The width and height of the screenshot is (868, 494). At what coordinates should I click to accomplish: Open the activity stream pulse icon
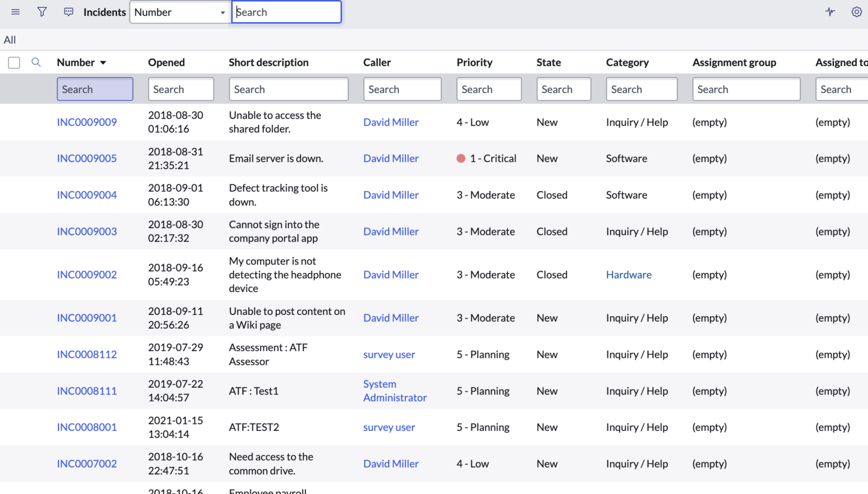pos(830,11)
